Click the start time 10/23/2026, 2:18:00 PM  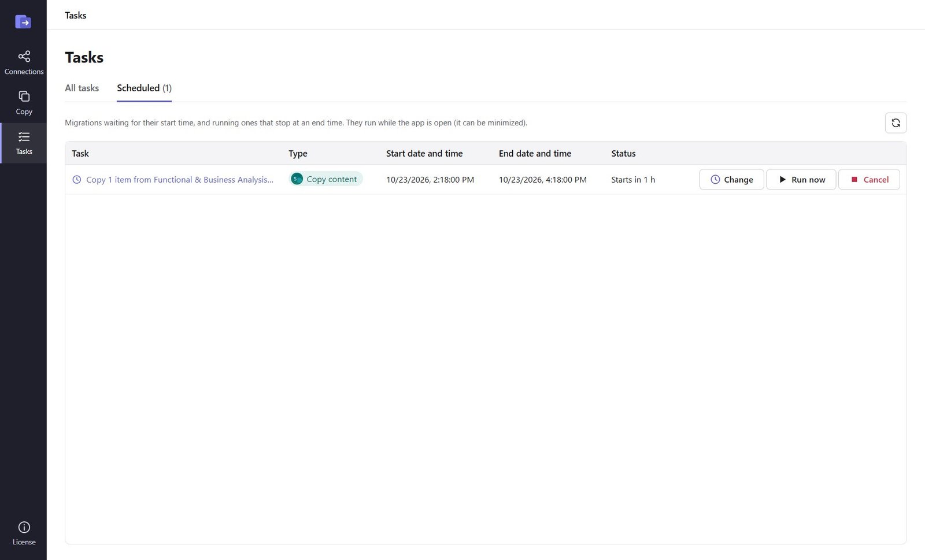[x=430, y=180]
